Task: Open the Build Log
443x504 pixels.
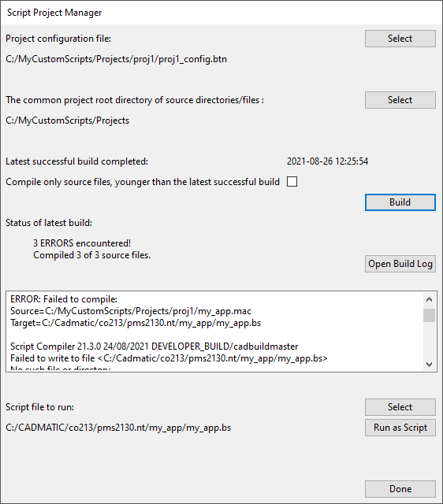Action: point(400,264)
